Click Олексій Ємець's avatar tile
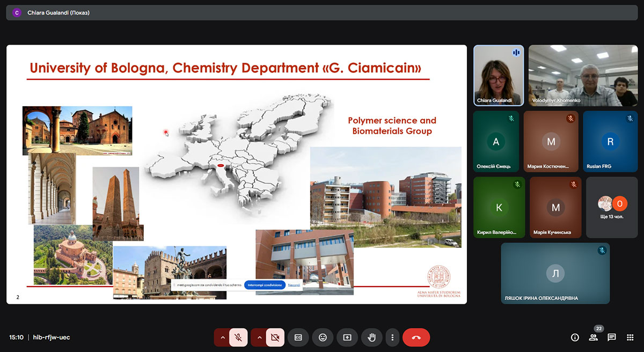Image resolution: width=644 pixels, height=352 pixels. coord(496,142)
